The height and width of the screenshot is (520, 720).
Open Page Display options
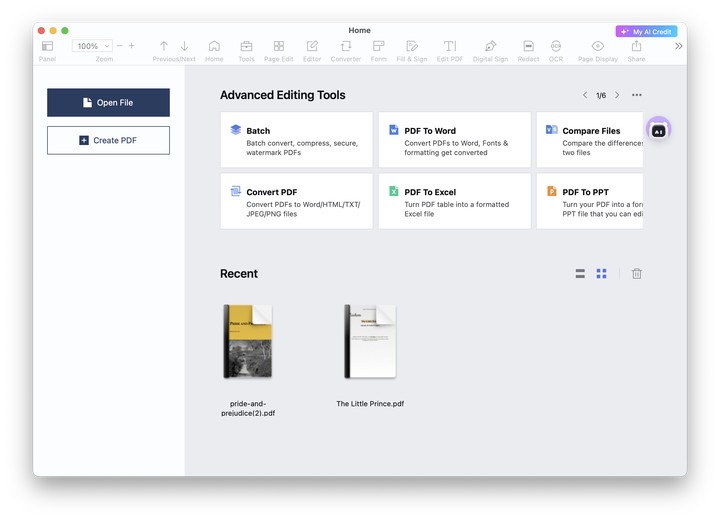pos(597,46)
